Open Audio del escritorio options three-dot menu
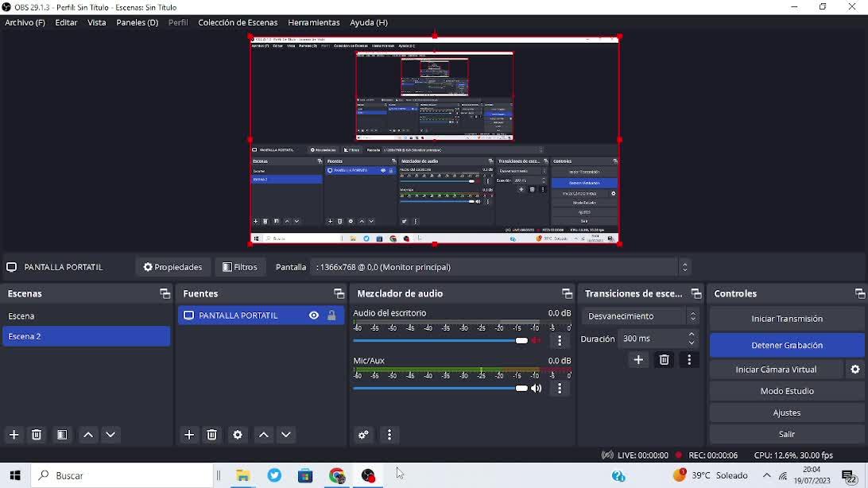The image size is (868, 488). tap(560, 341)
